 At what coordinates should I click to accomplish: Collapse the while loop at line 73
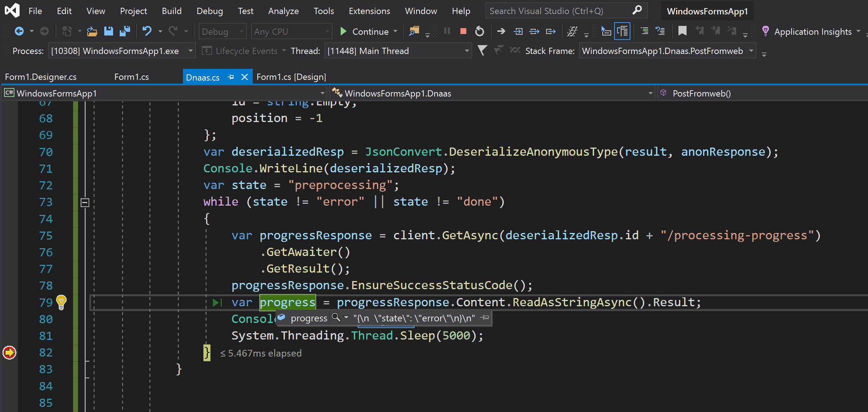[x=85, y=202]
